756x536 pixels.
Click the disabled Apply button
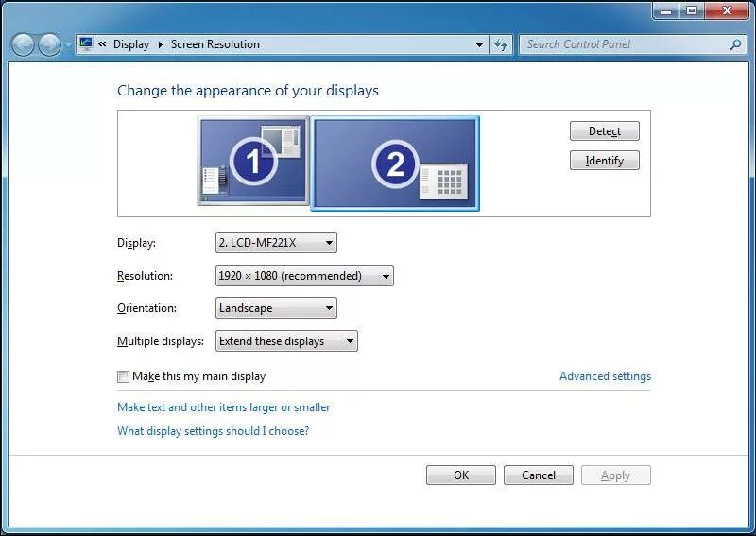(616, 475)
